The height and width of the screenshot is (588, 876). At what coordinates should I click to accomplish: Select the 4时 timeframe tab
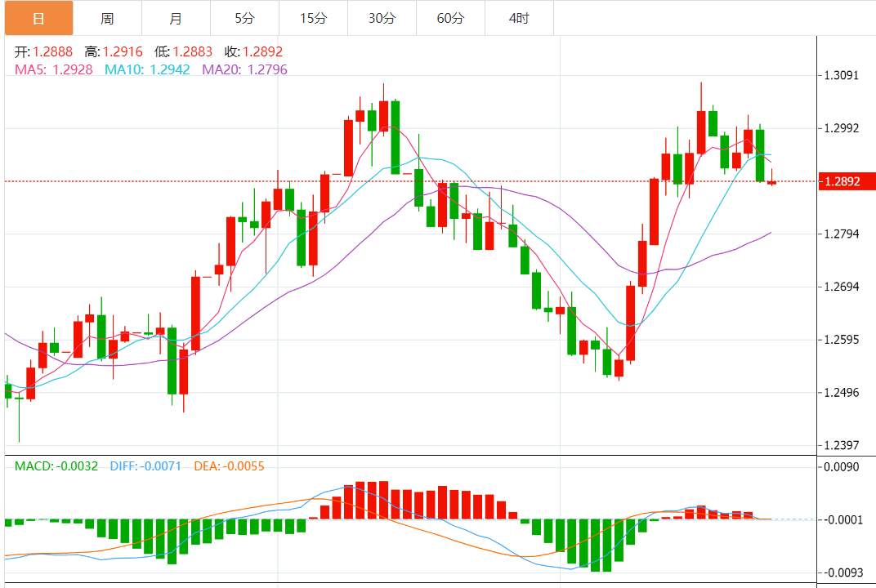[520, 19]
